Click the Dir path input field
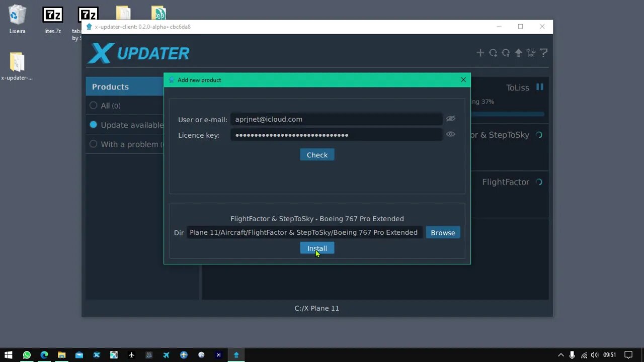The width and height of the screenshot is (644, 362). [x=304, y=232]
